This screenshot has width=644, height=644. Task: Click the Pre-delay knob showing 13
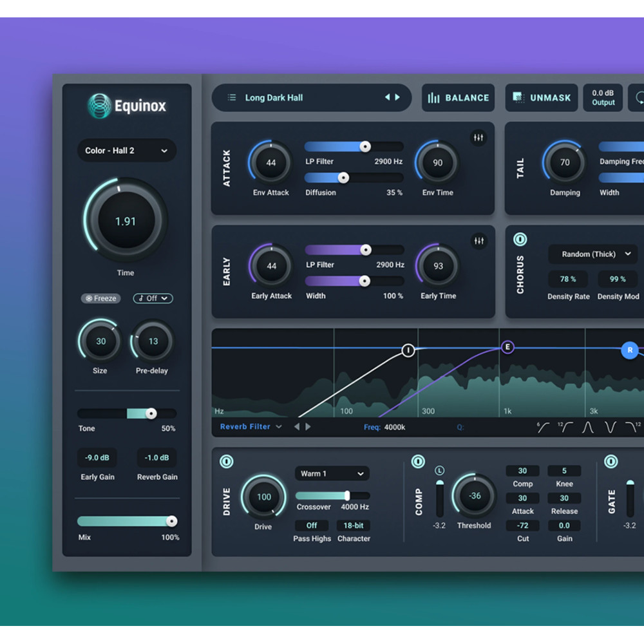(x=153, y=341)
